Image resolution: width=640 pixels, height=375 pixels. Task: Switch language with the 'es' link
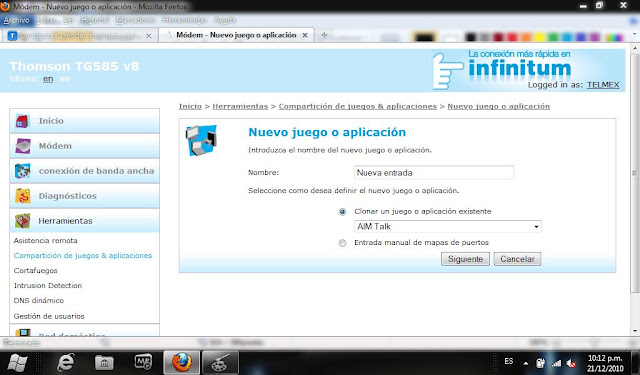click(x=65, y=79)
